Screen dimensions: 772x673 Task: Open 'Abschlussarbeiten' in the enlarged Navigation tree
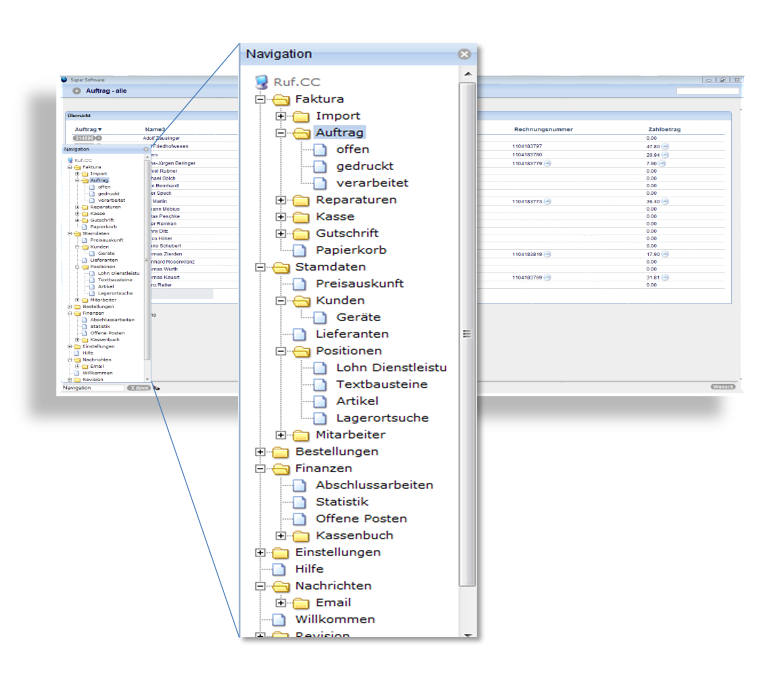[374, 485]
